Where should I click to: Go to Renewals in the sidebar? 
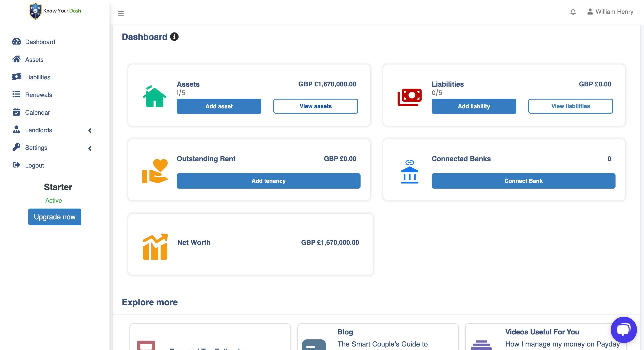click(39, 95)
